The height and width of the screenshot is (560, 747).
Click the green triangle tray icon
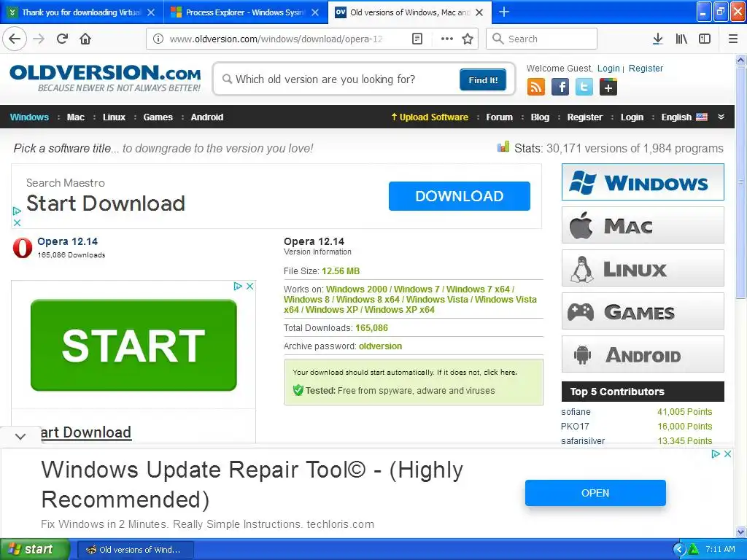694,549
